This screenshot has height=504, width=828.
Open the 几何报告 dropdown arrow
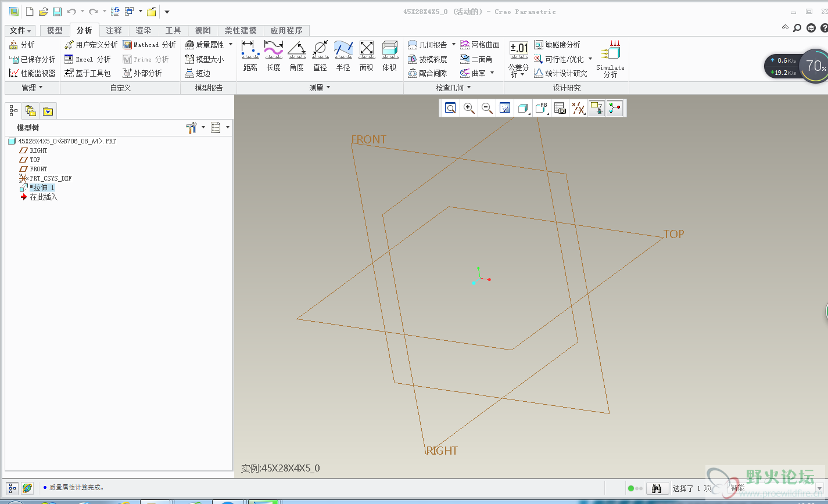click(453, 45)
